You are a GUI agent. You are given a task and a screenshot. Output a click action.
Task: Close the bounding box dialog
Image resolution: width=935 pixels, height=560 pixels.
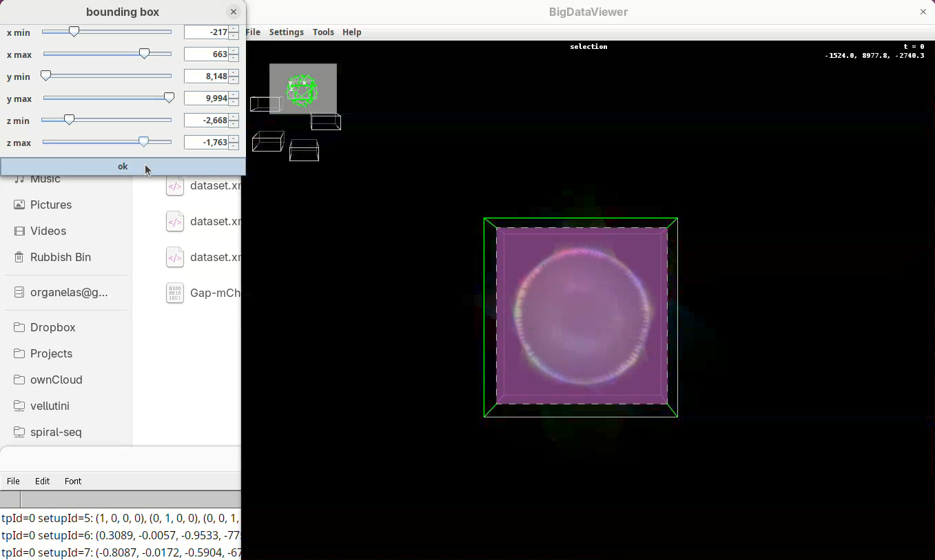[x=234, y=12]
